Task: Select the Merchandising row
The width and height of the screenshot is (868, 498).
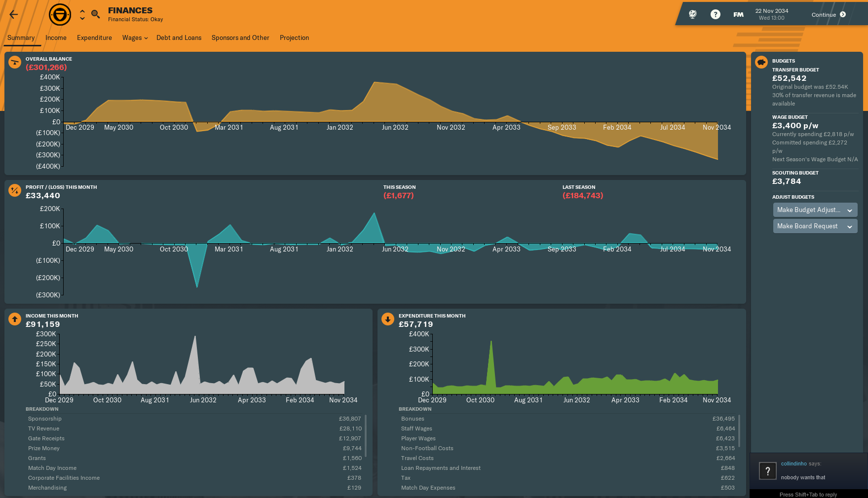Action: 194,488
